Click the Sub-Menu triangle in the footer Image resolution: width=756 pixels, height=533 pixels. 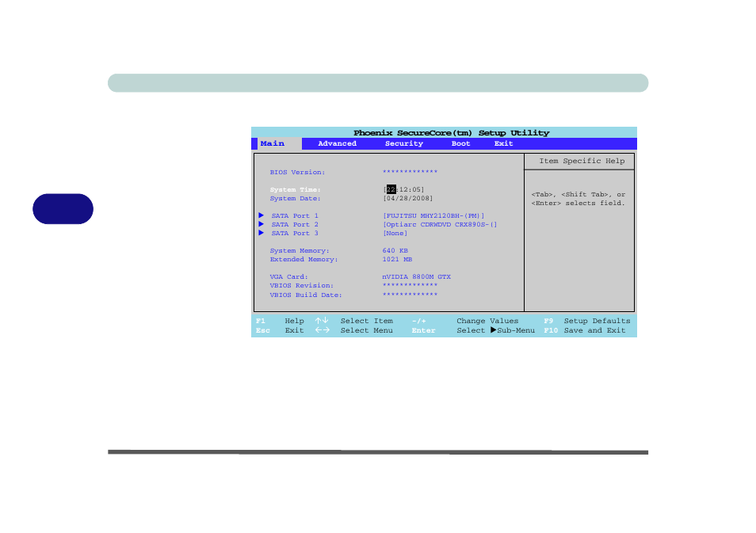[493, 330]
